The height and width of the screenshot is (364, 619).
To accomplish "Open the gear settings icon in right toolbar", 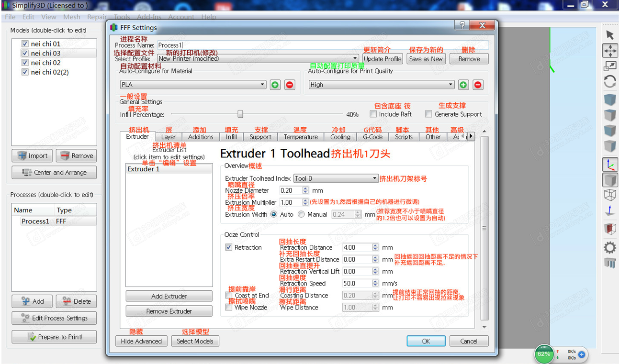I will (x=609, y=247).
